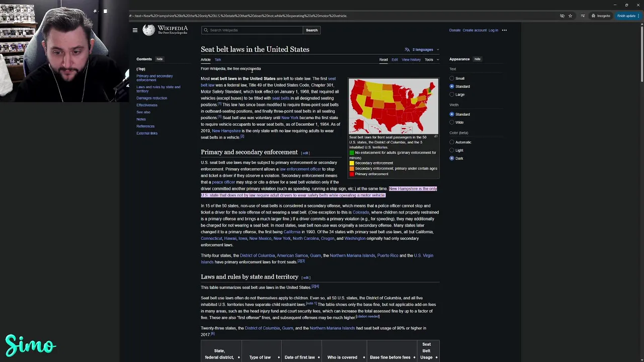
Task: Click the Wikipedia globe logo
Action: [148, 30]
